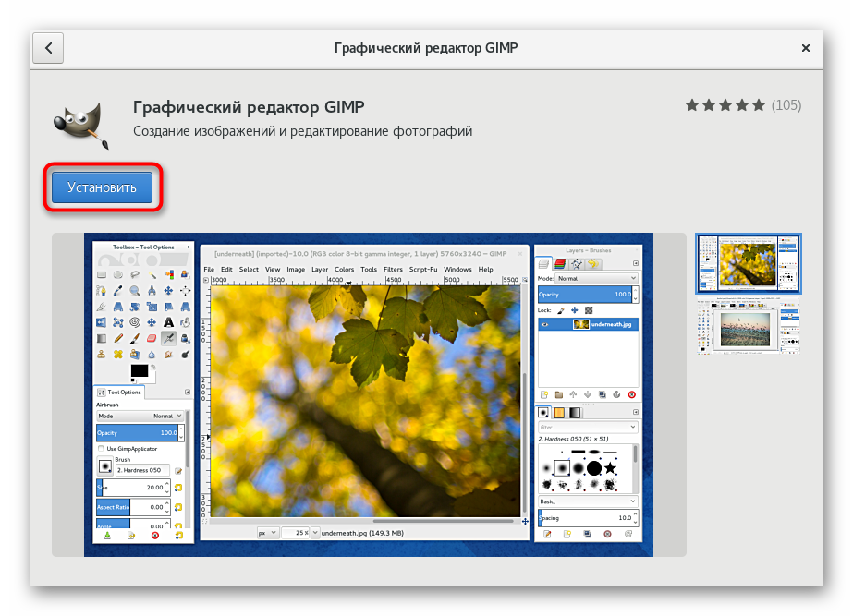Click the black foreground color swatch in toolbox
This screenshot has height=616, width=853.
coord(140,370)
